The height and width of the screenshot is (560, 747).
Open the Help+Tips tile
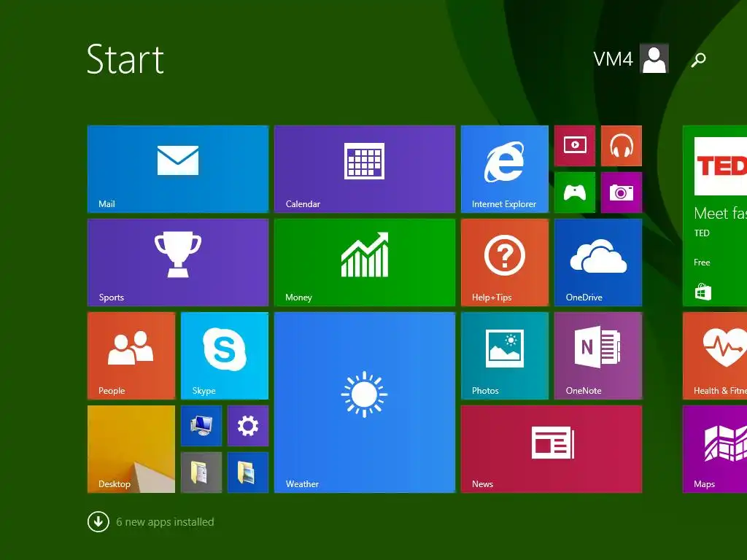coord(505,262)
